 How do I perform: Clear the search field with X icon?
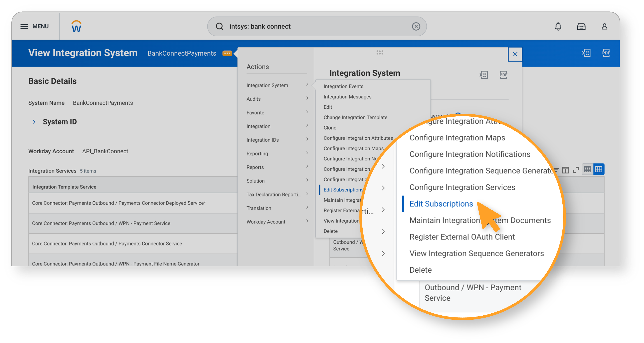point(416,26)
